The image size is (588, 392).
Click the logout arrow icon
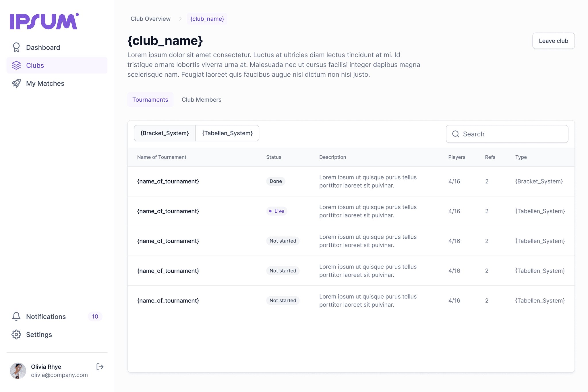pos(100,367)
